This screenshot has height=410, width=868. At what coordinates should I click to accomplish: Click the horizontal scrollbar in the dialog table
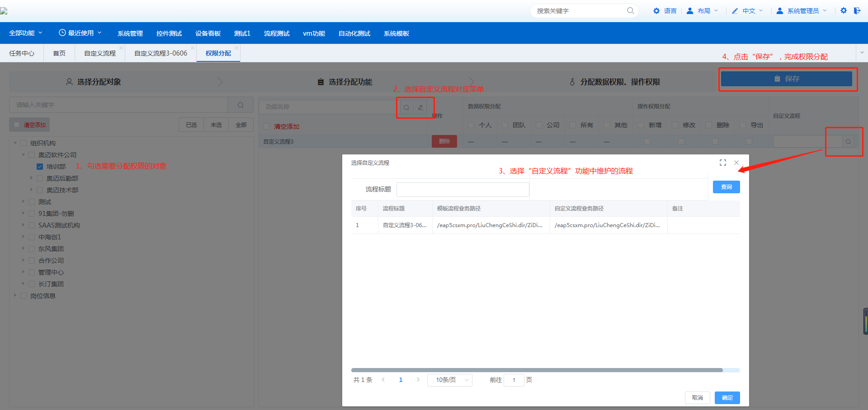(x=537, y=370)
